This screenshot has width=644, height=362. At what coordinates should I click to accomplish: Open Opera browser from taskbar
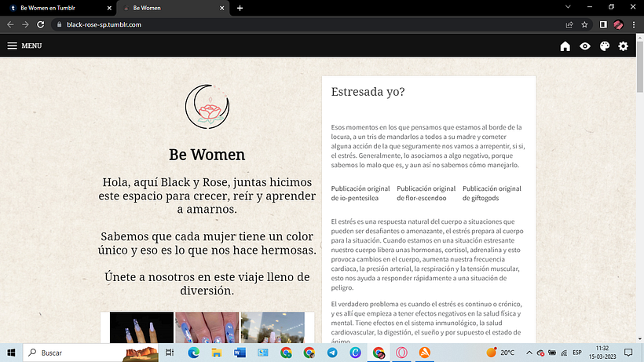pyautogui.click(x=401, y=353)
